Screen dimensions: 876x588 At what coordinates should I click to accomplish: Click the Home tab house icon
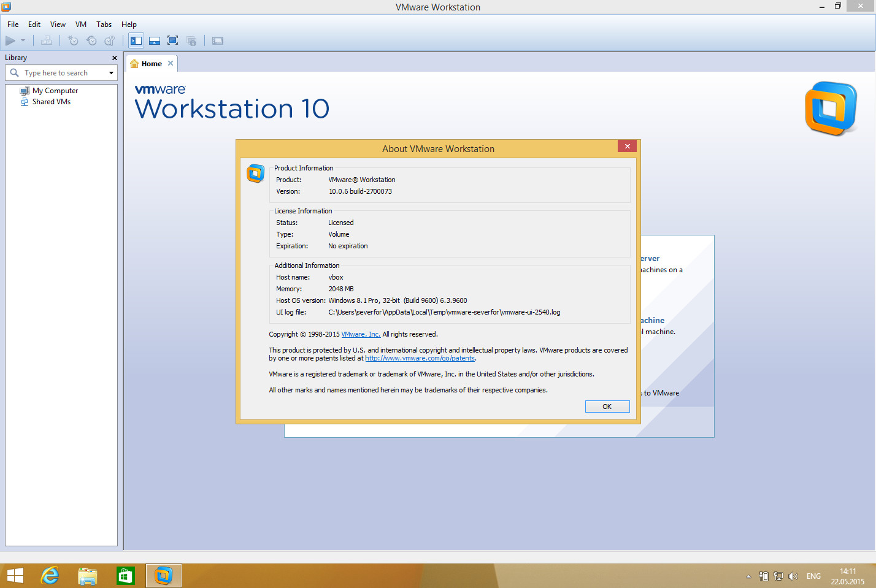pyautogui.click(x=134, y=64)
